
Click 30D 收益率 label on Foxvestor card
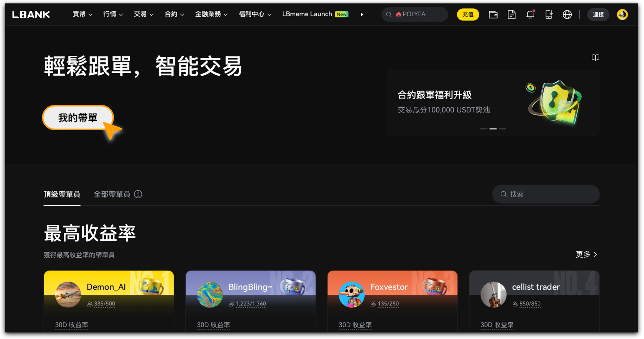[x=355, y=325]
